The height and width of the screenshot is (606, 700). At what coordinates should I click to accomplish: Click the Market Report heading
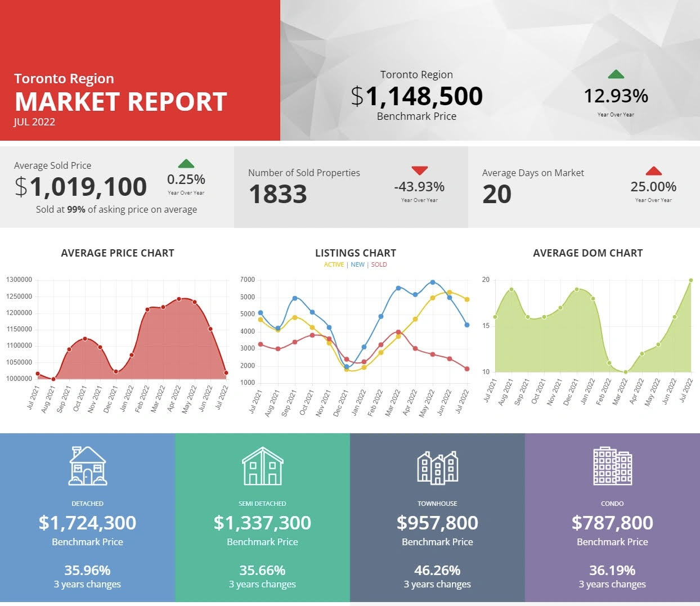(121, 102)
